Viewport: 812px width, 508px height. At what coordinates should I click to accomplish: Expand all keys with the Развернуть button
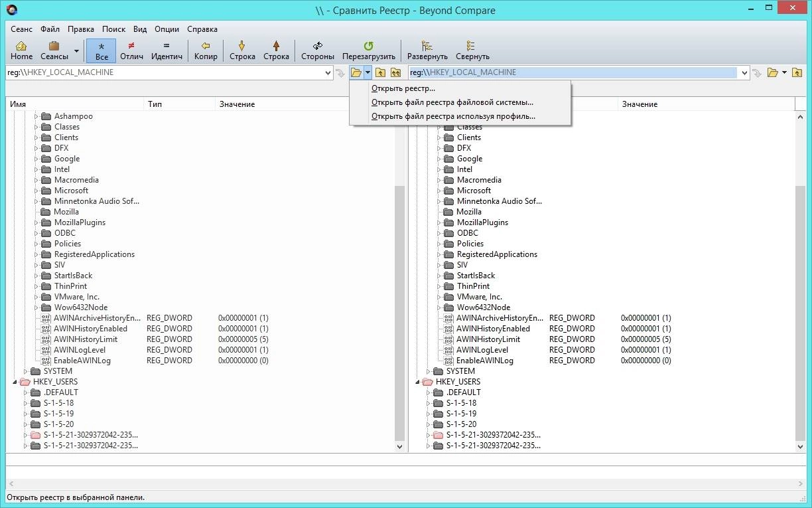click(x=427, y=50)
